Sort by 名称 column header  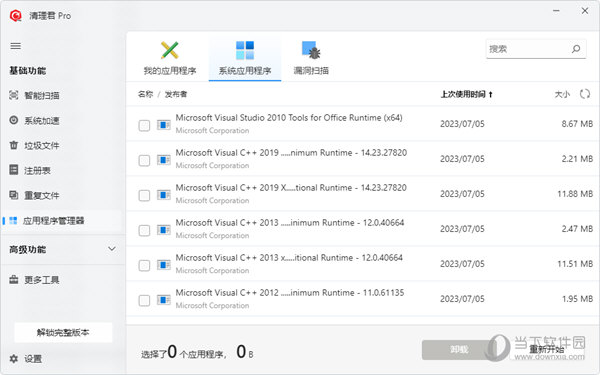[x=145, y=94]
